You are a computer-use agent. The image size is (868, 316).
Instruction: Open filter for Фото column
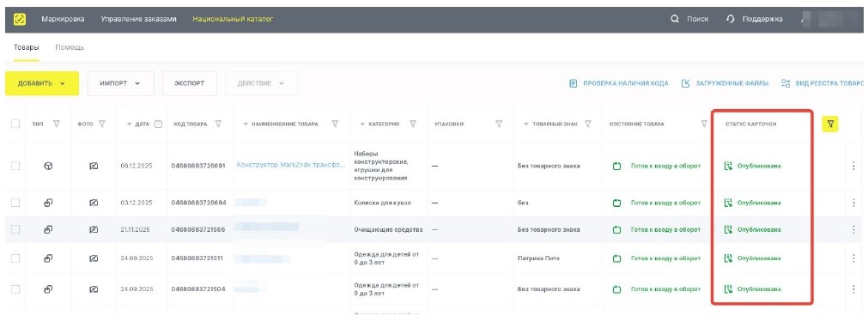click(x=102, y=124)
